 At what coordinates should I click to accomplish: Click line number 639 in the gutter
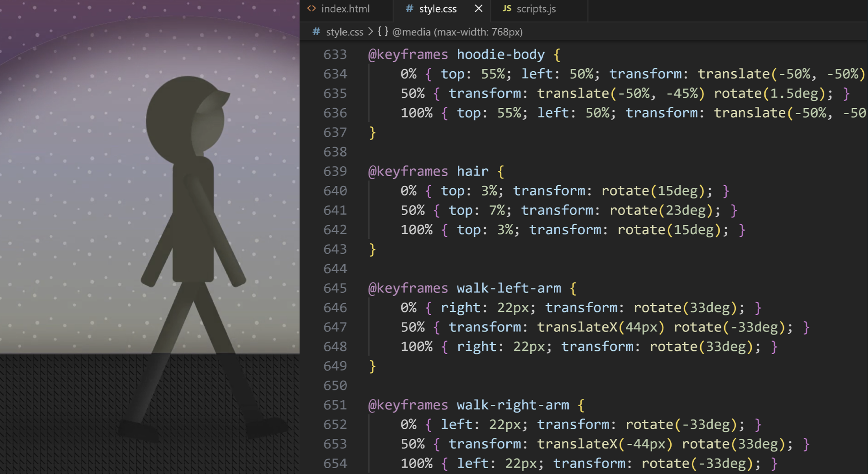point(335,171)
